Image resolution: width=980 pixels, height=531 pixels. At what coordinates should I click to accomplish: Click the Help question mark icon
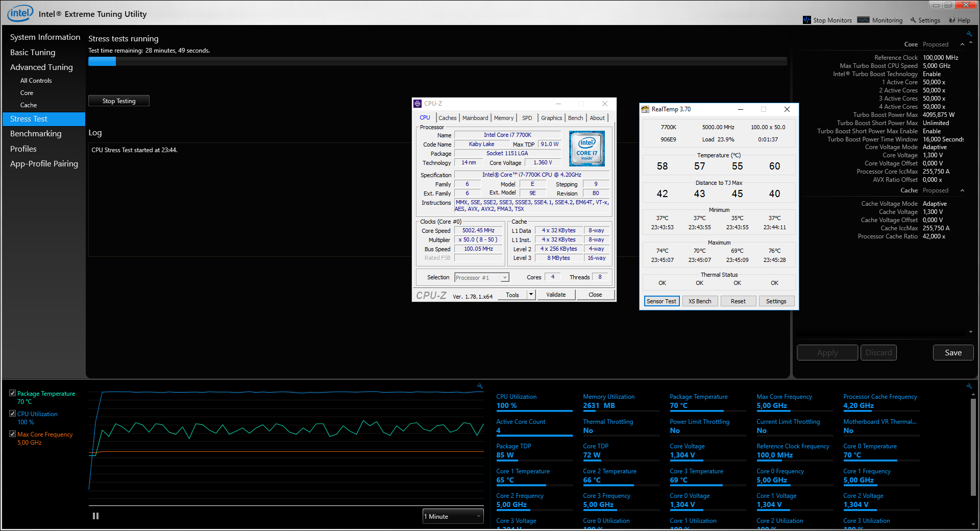[952, 20]
